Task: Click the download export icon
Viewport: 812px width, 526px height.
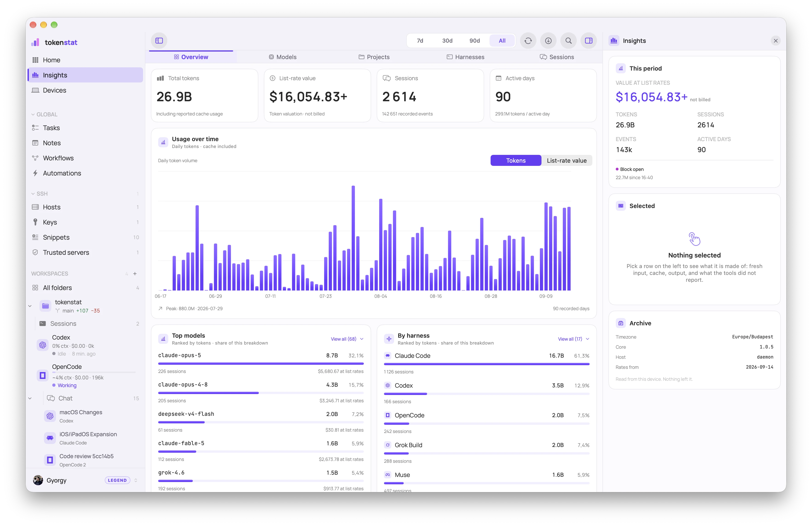Action: pyautogui.click(x=548, y=41)
